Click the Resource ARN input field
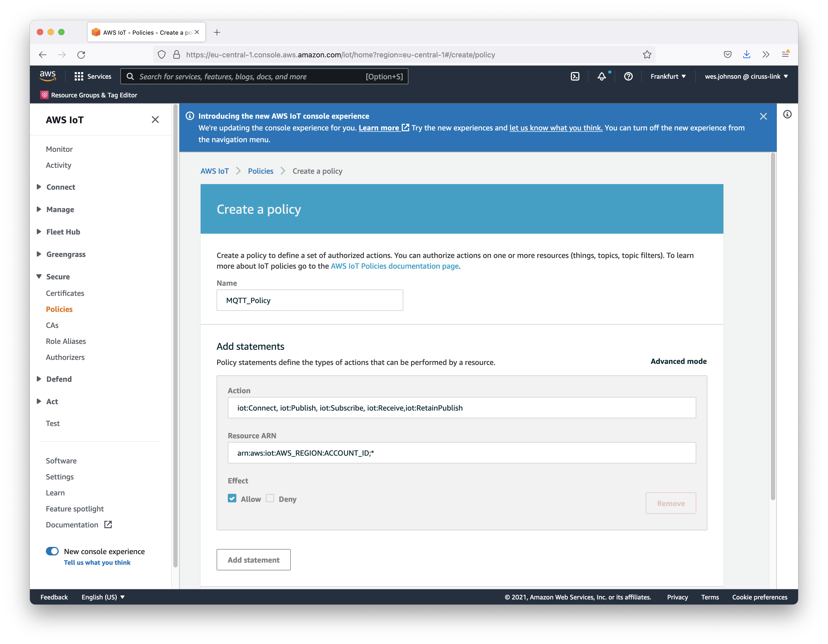Screen dimensions: 828x644 [x=461, y=453]
